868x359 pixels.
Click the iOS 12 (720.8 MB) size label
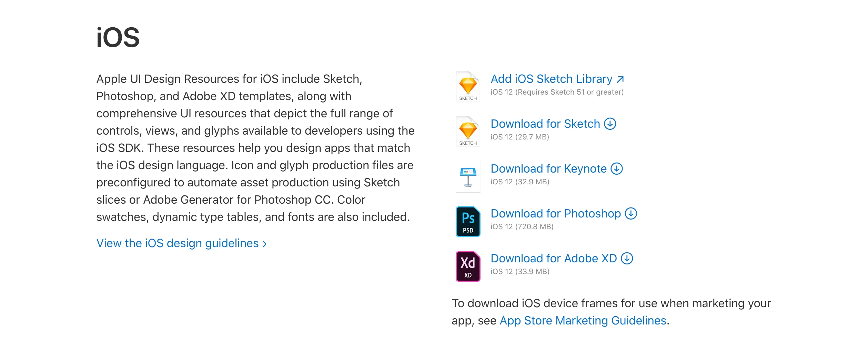522,227
